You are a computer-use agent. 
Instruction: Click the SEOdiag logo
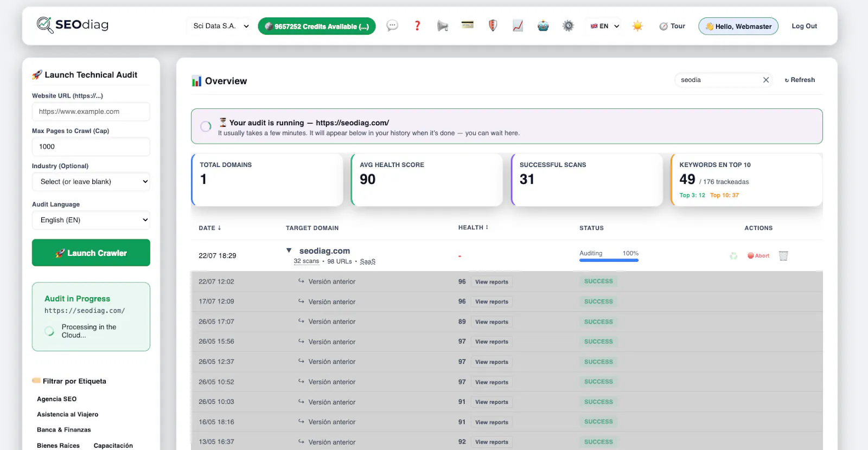tap(73, 25)
